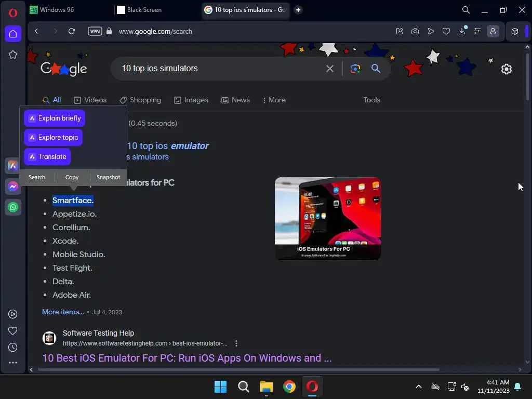Open result options three-dot menu
Screen dimensions: 532x399
point(236,343)
